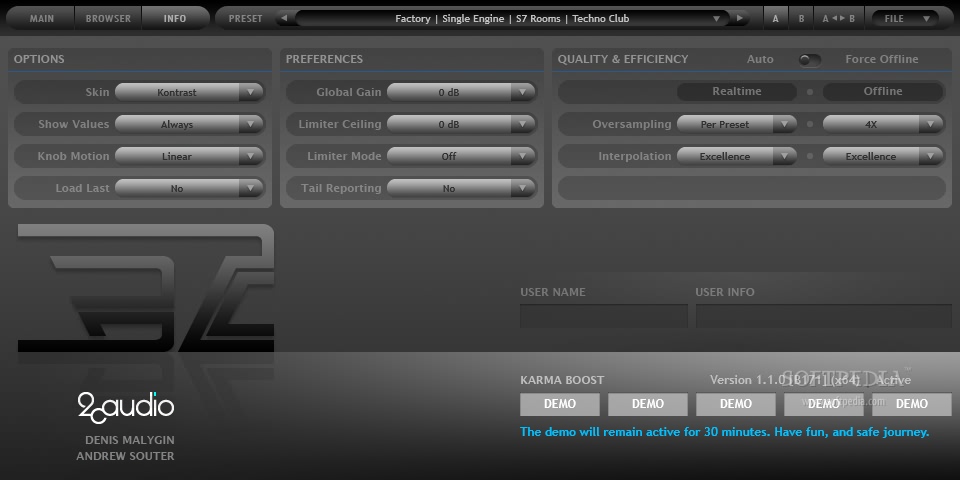
Task: Open the Skin dropdown showing Kontrast
Action: pos(189,92)
